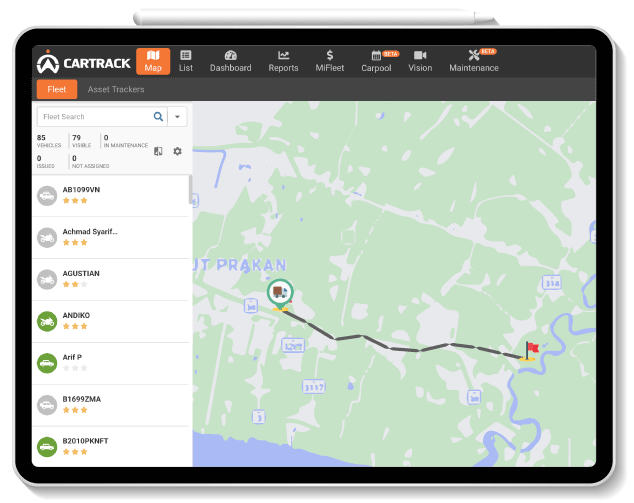
Task: Select Arif P in fleet list
Action: coord(110,364)
